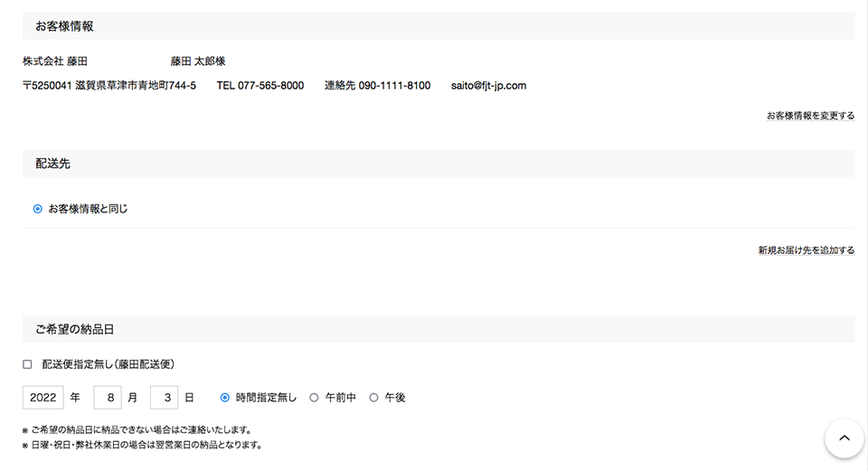Click the phone number TEL 077-565-8000

coord(260,85)
